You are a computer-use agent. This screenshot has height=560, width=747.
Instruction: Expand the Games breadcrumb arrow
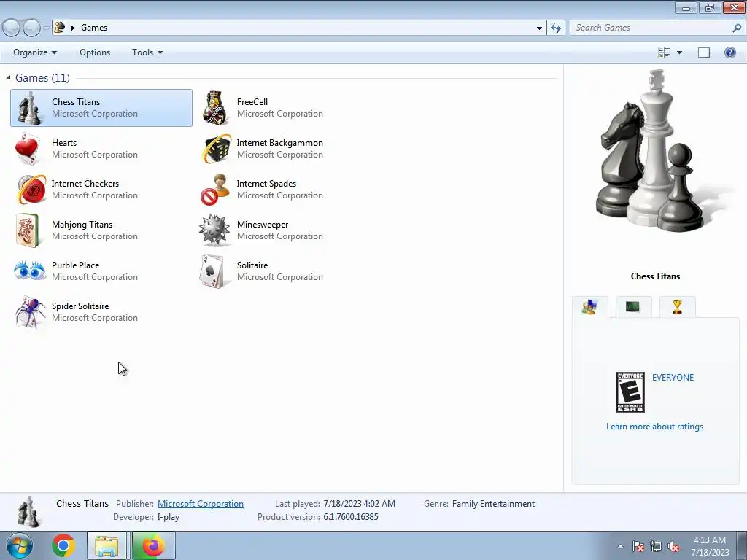pyautogui.click(x=73, y=28)
